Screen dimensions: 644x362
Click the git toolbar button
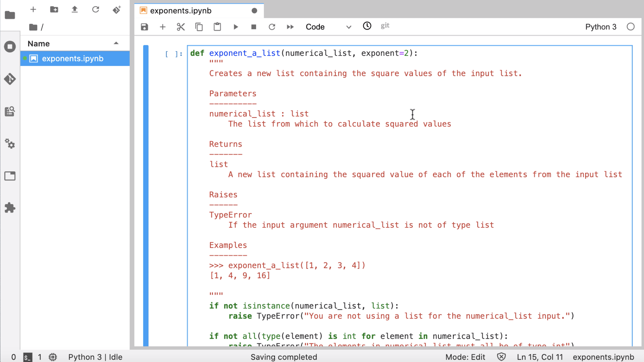[385, 25]
